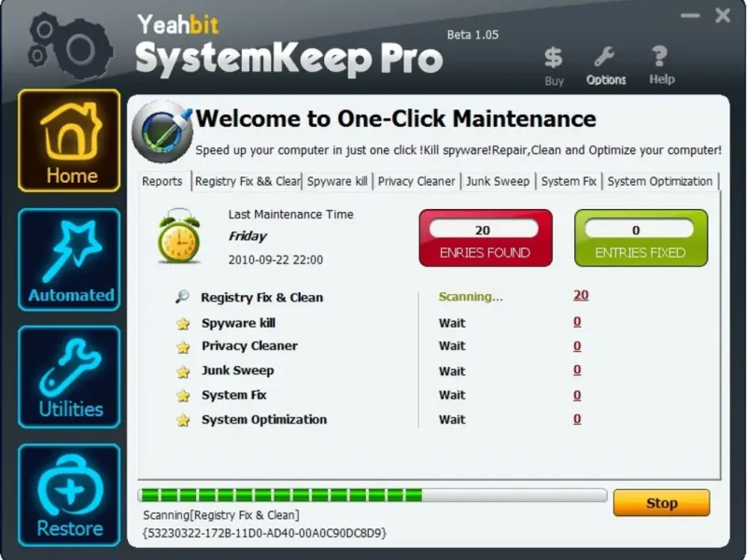The width and height of the screenshot is (747, 560).
Task: Click the Beta 1.05 version label
Action: click(x=472, y=35)
